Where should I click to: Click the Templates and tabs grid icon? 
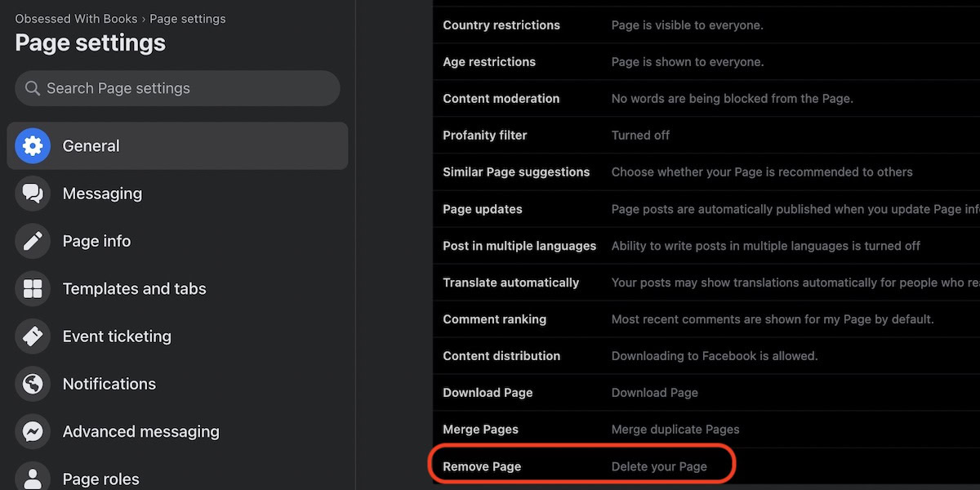click(33, 288)
